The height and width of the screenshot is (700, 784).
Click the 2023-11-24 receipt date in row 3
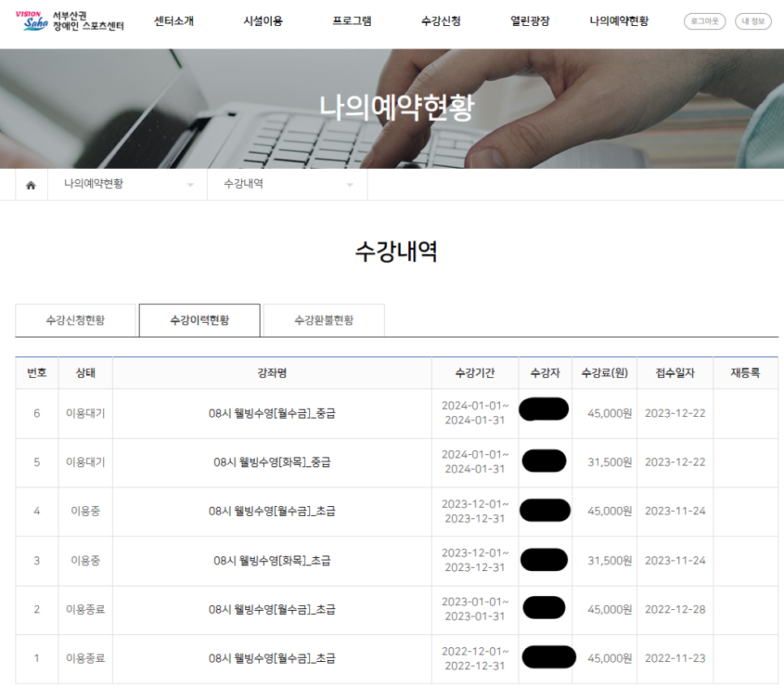click(675, 560)
